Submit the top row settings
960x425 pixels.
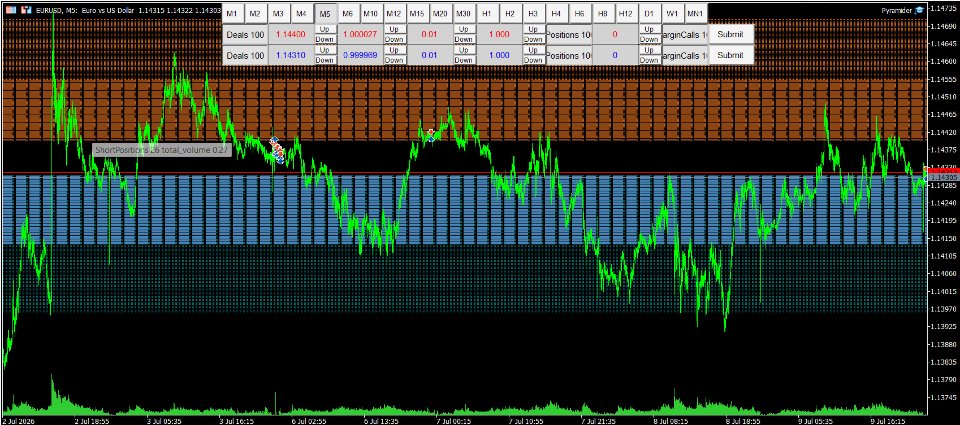[x=730, y=34]
